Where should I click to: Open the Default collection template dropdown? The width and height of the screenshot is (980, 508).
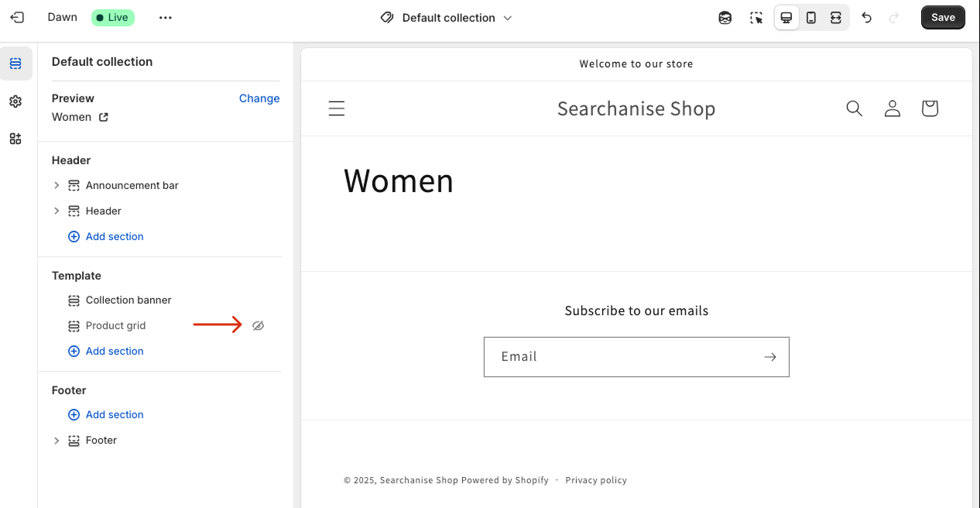pyautogui.click(x=447, y=18)
